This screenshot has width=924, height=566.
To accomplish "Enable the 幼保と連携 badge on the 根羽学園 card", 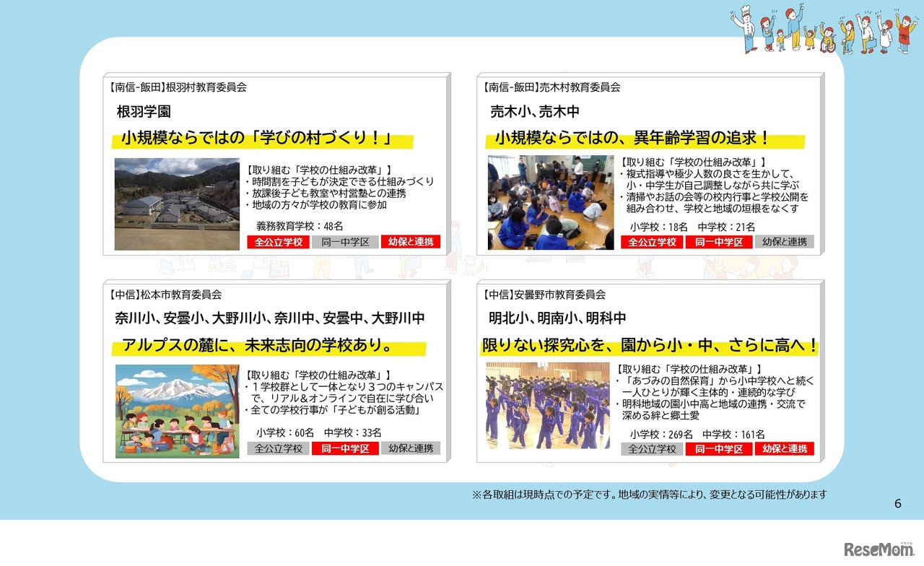I will point(411,242).
